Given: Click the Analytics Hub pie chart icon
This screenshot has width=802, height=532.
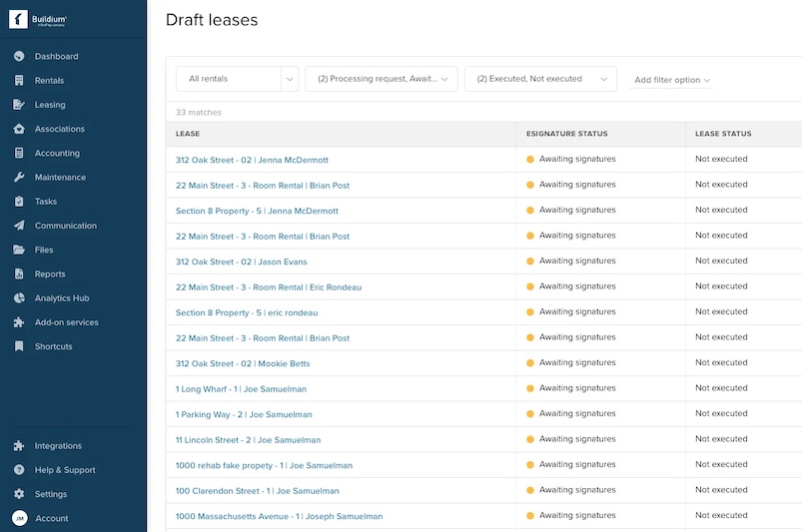Looking at the screenshot, I should click(19, 298).
